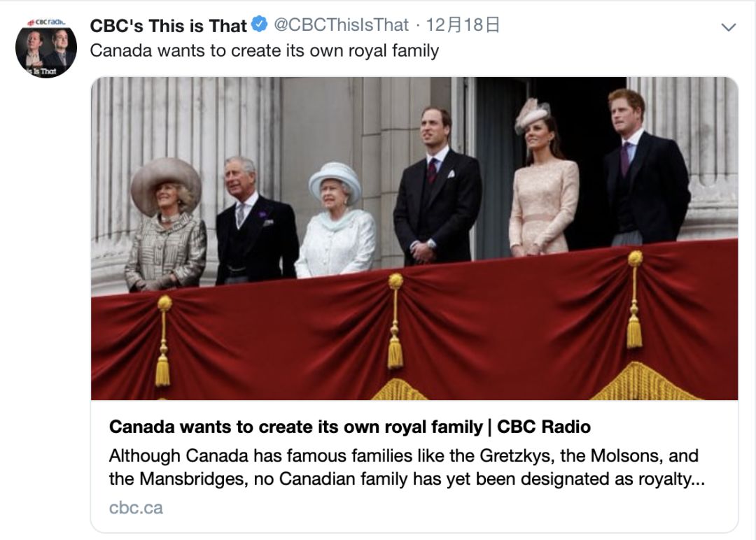Screen dimensions: 756x540
Task: Open the tweet's 12月18日 timestamp
Action: (463, 25)
